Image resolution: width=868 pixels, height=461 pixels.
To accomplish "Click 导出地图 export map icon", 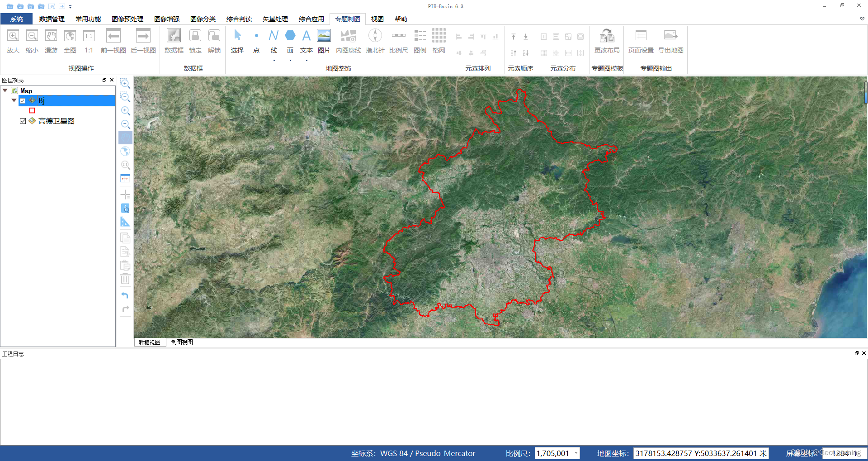I will 671,41.
